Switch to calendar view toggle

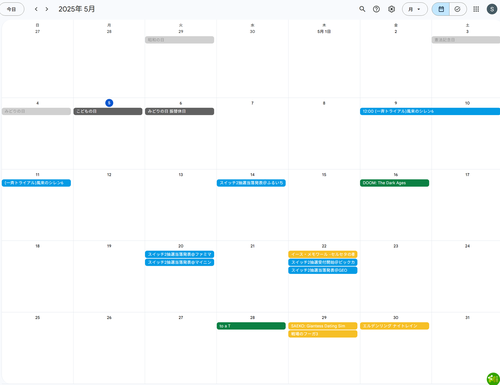tap(441, 9)
